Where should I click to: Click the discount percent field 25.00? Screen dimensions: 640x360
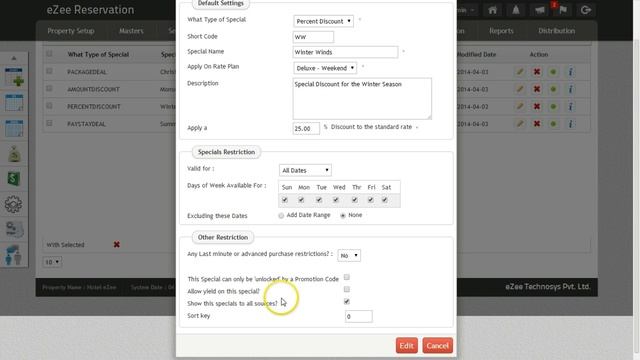coord(306,129)
